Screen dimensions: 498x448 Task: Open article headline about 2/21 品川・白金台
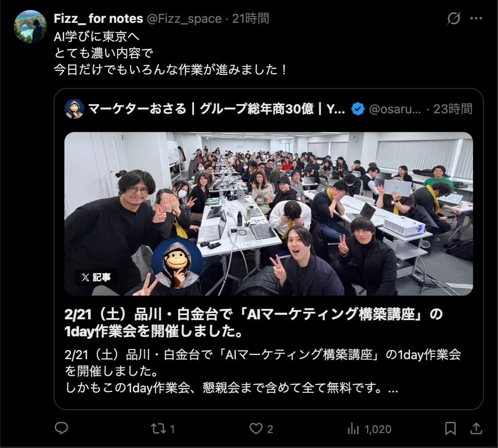pyautogui.click(x=254, y=323)
